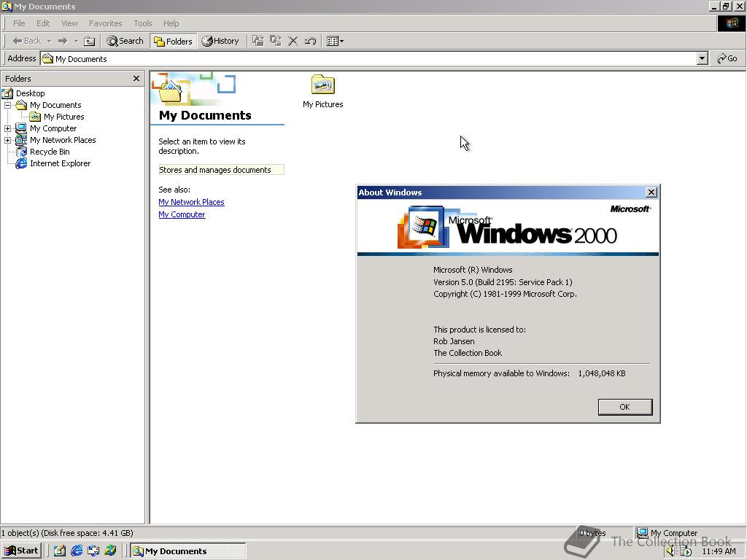
Task: Click the Copy To toolbar icon
Action: (x=275, y=41)
